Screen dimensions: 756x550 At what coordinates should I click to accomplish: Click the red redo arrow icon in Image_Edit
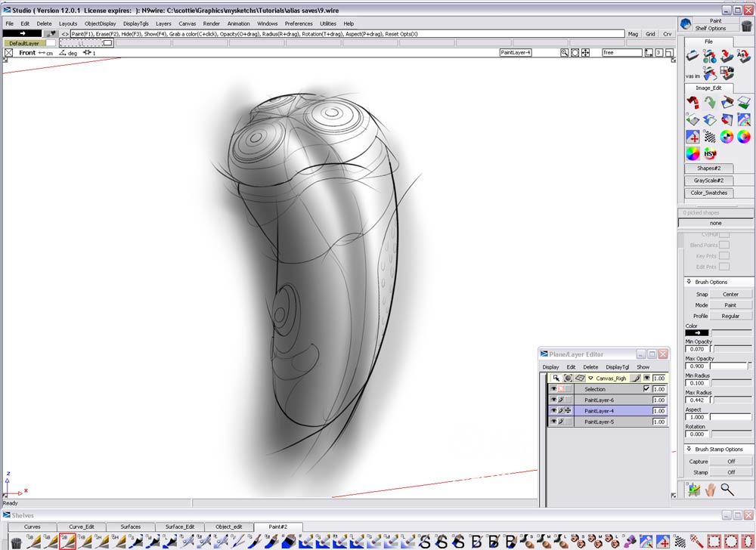point(692,103)
